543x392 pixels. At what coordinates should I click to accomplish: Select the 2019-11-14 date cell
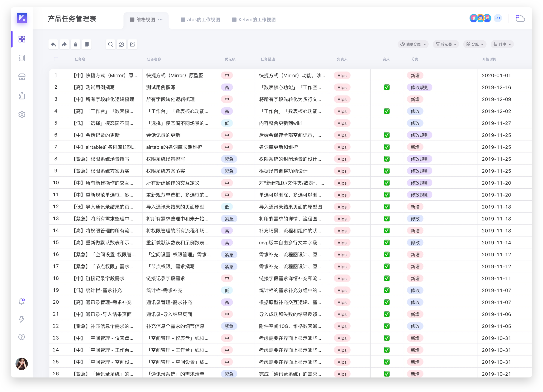pos(505,242)
